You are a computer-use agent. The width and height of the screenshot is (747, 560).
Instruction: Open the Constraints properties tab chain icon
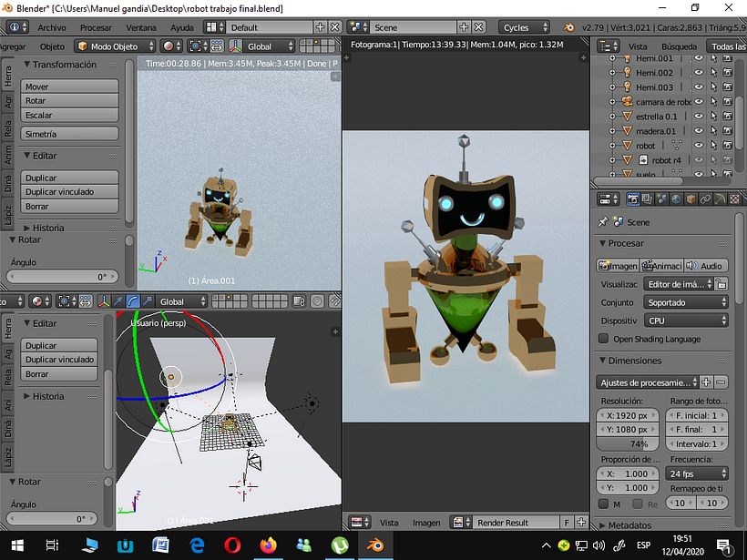pos(705,199)
